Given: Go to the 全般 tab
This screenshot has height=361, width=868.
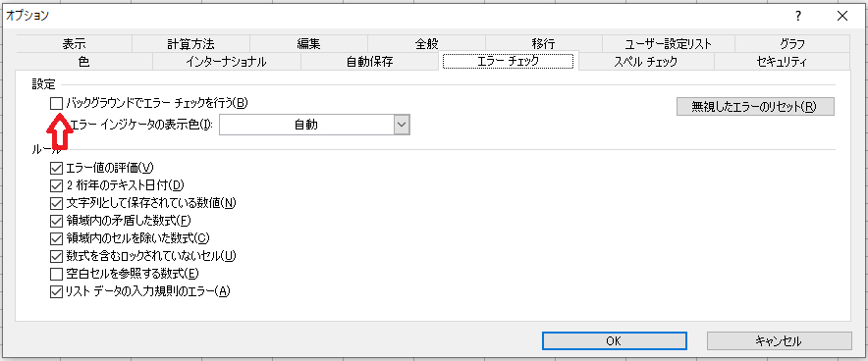Looking at the screenshot, I should coord(426,44).
